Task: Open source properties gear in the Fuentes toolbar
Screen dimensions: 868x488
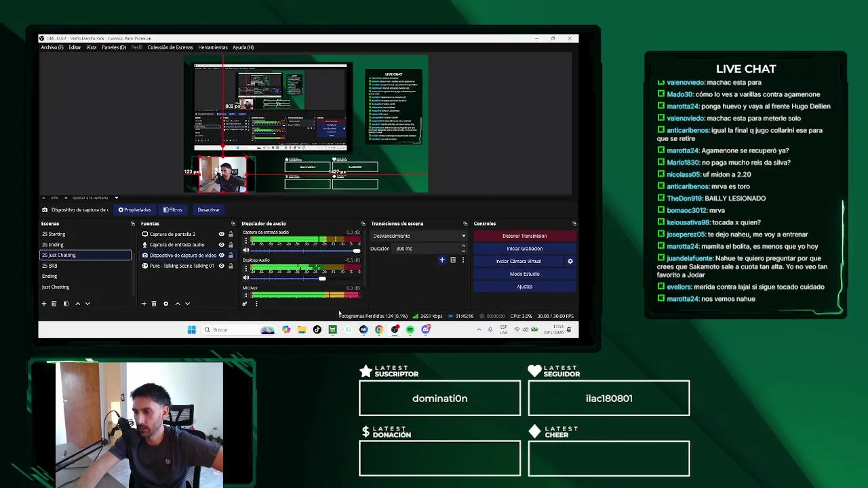Action: [165, 304]
